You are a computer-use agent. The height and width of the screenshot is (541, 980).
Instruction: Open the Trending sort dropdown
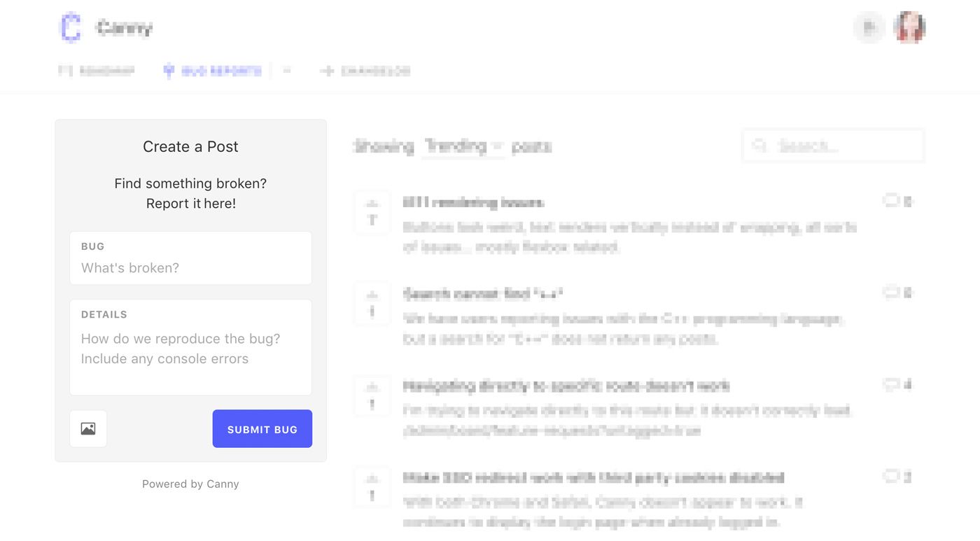[x=463, y=146]
